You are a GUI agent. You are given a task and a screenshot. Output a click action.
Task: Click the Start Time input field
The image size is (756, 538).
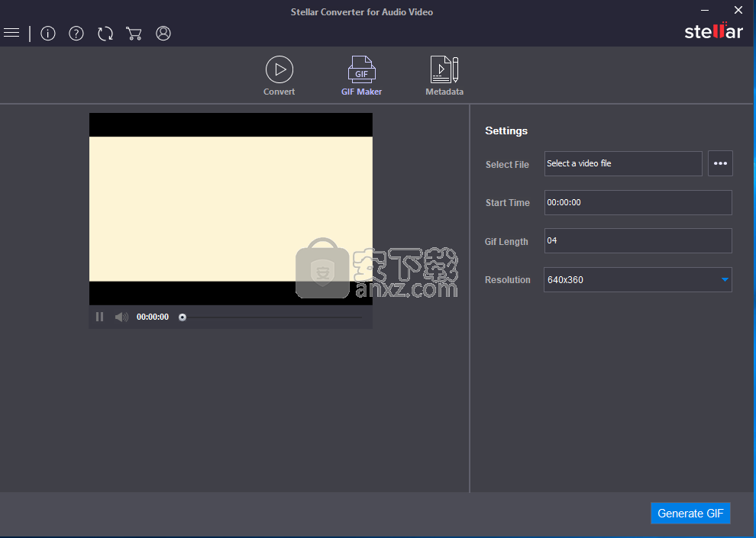(x=638, y=202)
